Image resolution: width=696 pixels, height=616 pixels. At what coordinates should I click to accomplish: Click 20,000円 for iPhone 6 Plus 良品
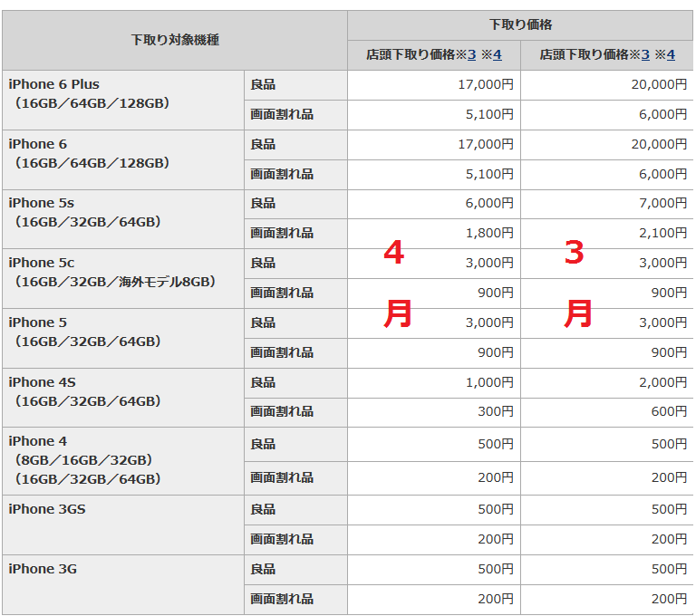tap(659, 85)
